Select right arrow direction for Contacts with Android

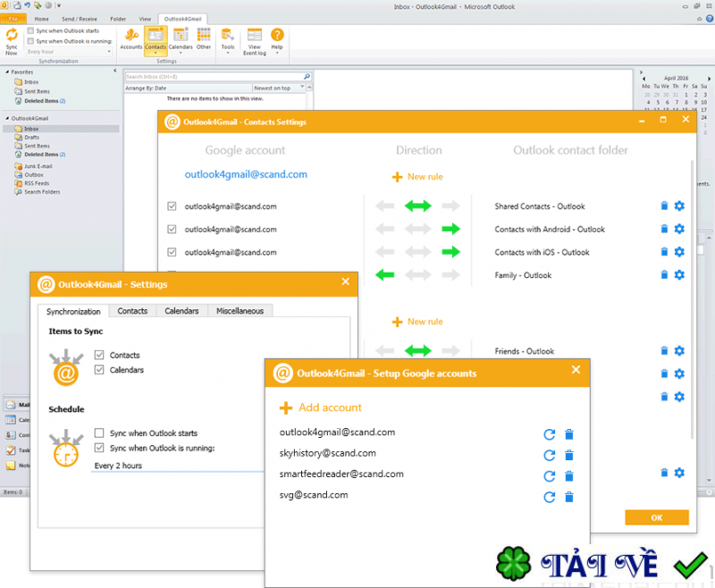pos(451,229)
